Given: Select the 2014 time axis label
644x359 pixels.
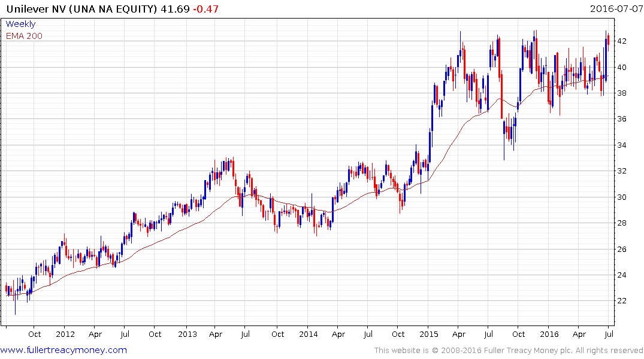Looking at the screenshot, I should 309,334.
